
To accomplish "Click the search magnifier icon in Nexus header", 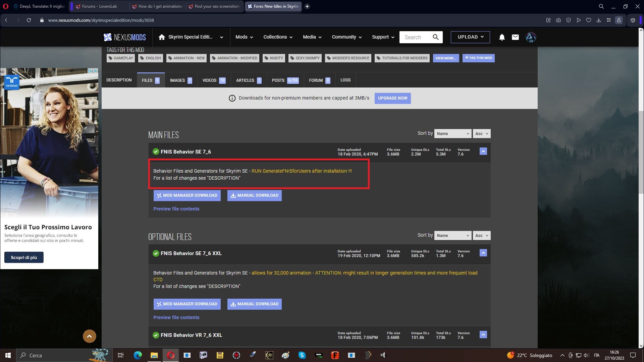I will click(435, 37).
